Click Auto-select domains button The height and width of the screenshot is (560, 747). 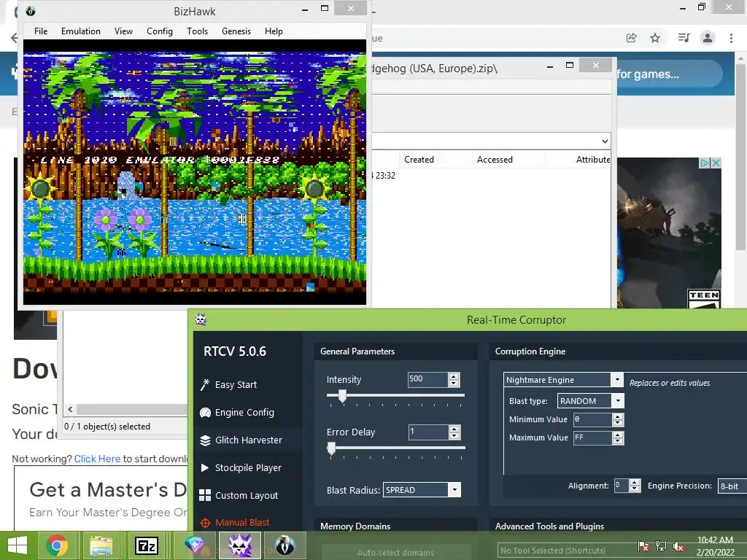click(x=395, y=553)
